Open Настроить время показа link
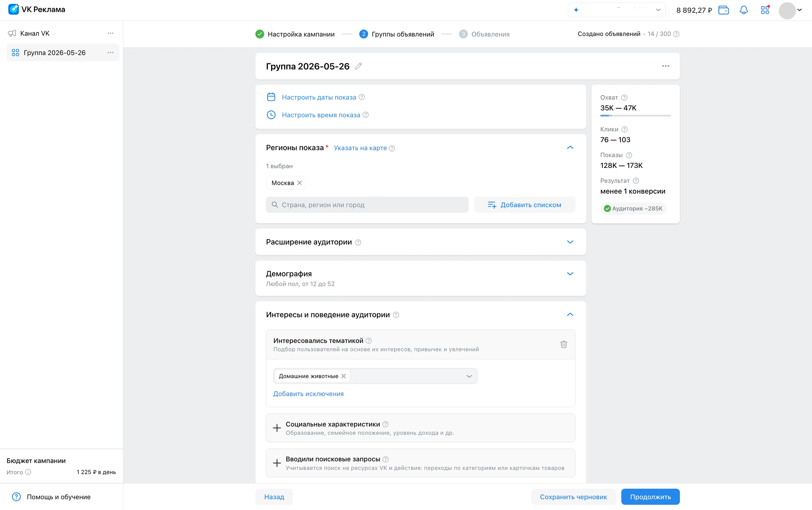The image size is (812, 510). (321, 115)
